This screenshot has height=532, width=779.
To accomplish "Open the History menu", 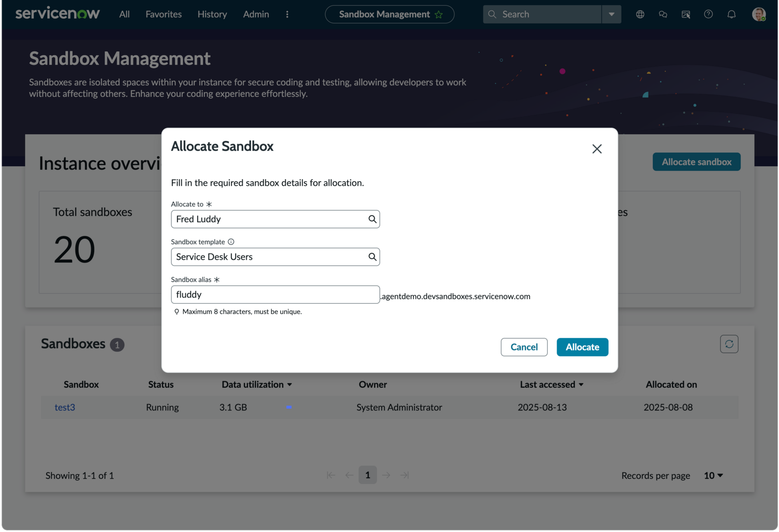I will (x=212, y=14).
